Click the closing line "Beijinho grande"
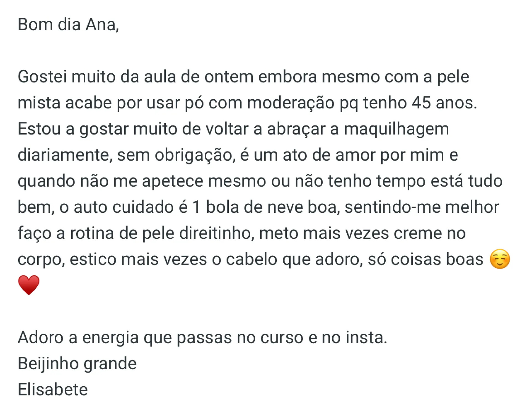532x404 pixels. [77, 363]
